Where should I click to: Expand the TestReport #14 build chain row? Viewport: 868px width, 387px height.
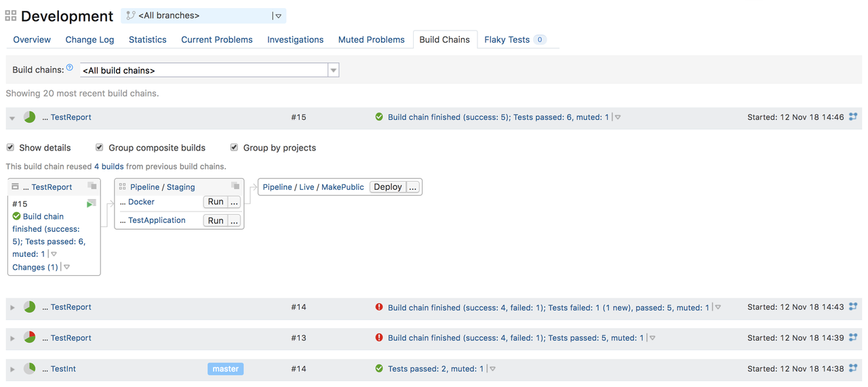click(12, 308)
